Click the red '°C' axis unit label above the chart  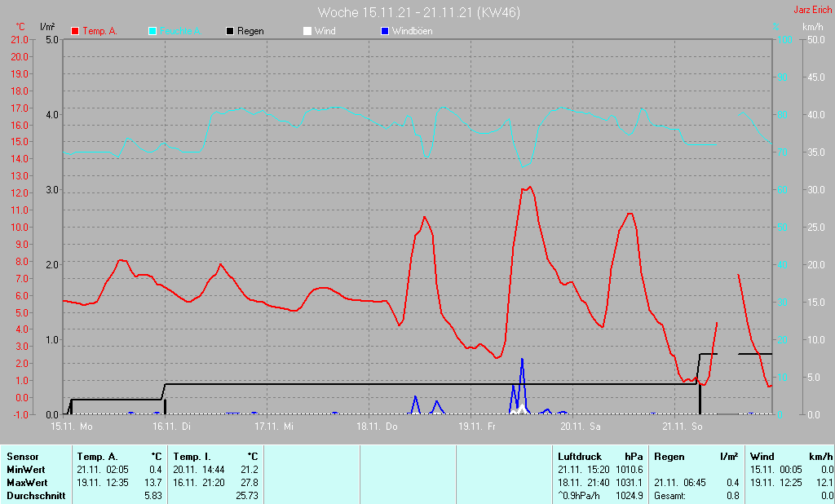(x=20, y=27)
